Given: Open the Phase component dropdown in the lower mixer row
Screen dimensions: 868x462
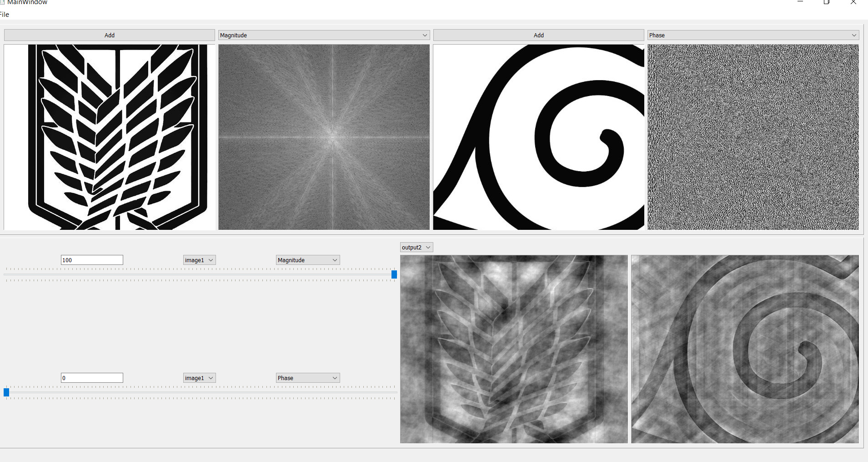Looking at the screenshot, I should coord(308,378).
